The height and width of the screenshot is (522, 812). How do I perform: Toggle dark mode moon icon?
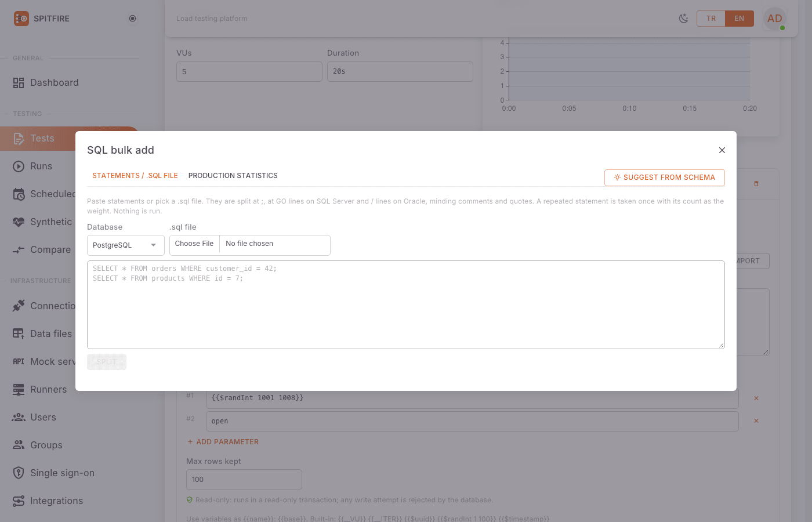[x=684, y=19]
